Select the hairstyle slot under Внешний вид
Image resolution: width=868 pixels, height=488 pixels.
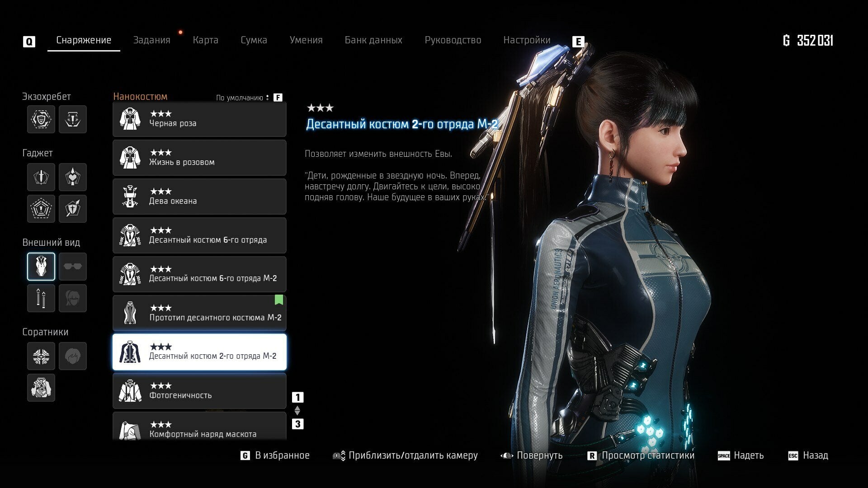pyautogui.click(x=73, y=298)
